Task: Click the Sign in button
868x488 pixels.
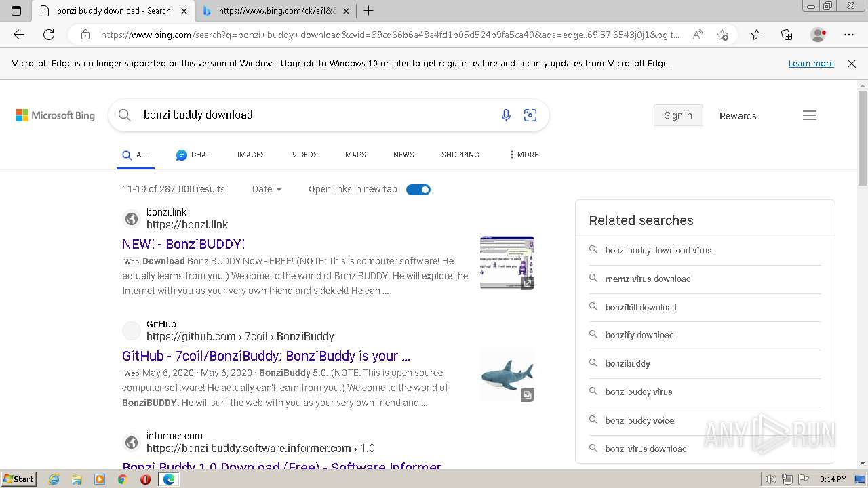Action: 678,115
